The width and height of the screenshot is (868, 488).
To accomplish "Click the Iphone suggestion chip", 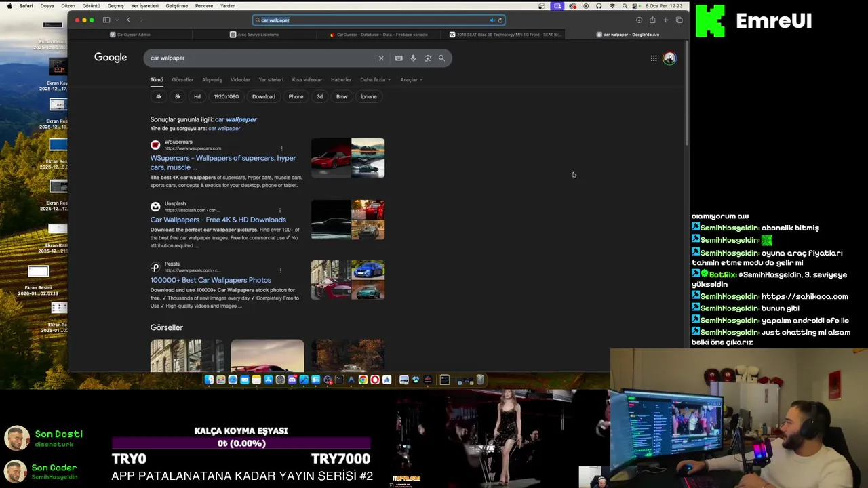I will (369, 96).
